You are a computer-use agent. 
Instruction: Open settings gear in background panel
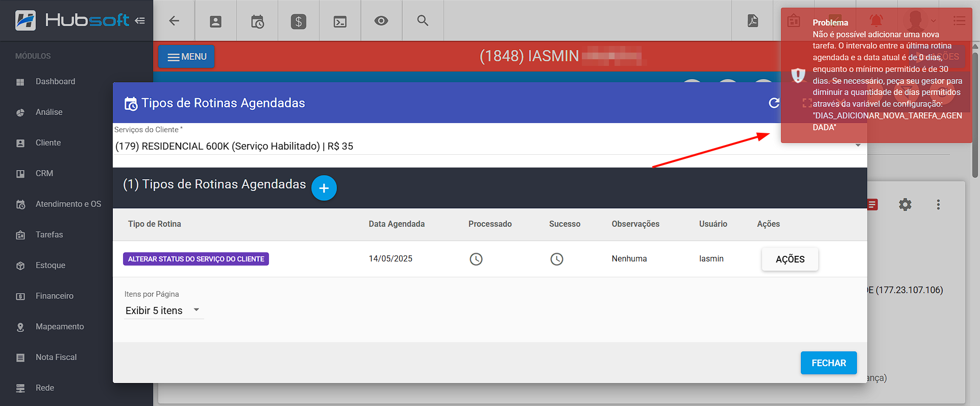(905, 205)
